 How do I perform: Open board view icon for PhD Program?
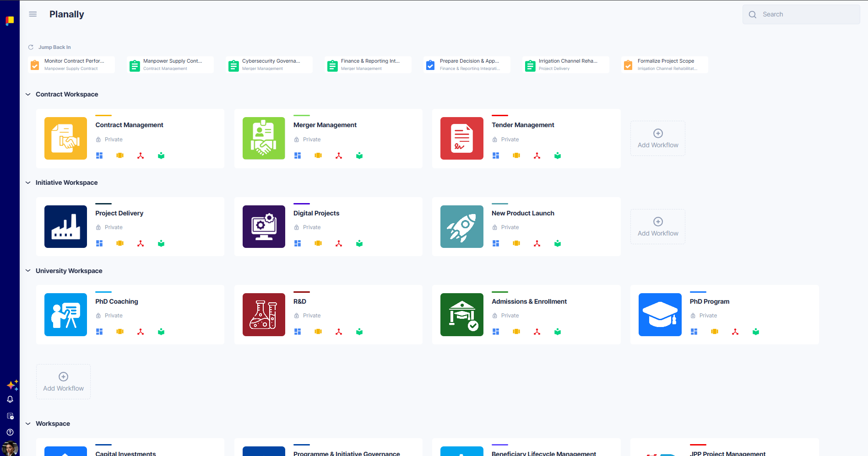point(694,332)
